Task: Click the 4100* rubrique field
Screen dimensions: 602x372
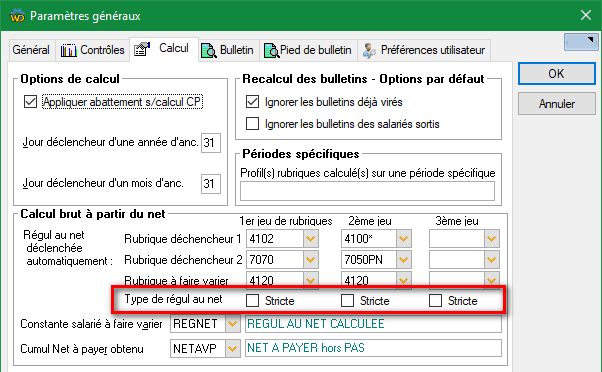Action: pyautogui.click(x=369, y=239)
